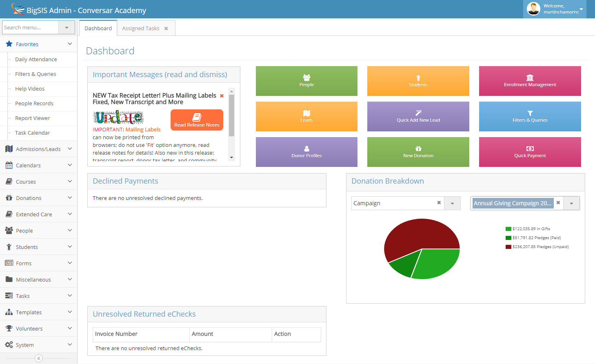Click the System gears icon
595x364 pixels.
(x=9, y=345)
